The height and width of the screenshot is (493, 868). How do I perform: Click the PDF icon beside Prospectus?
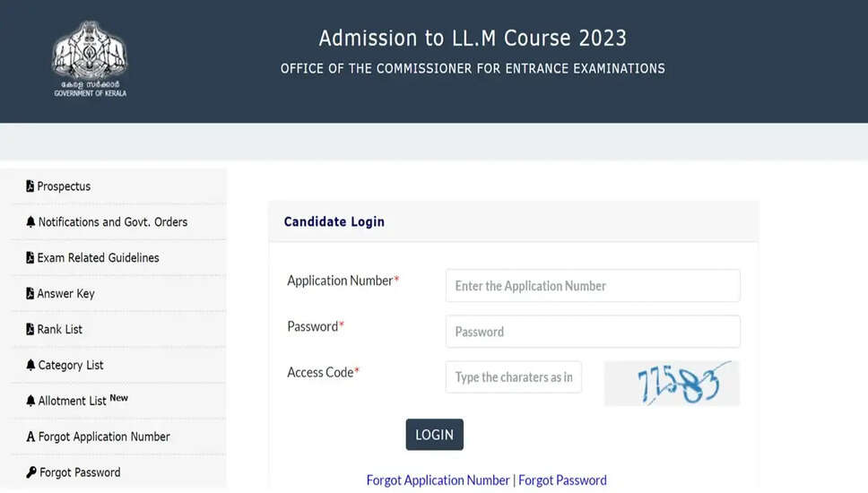[x=30, y=186]
